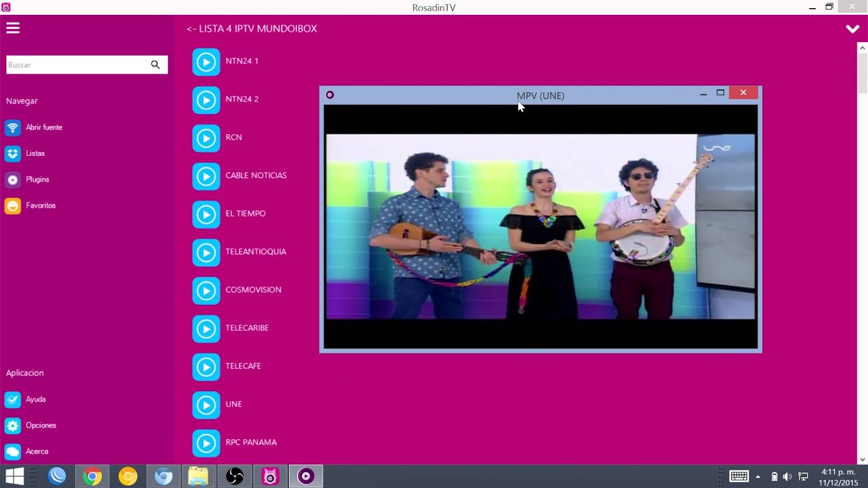Select the Listas label

click(35, 153)
